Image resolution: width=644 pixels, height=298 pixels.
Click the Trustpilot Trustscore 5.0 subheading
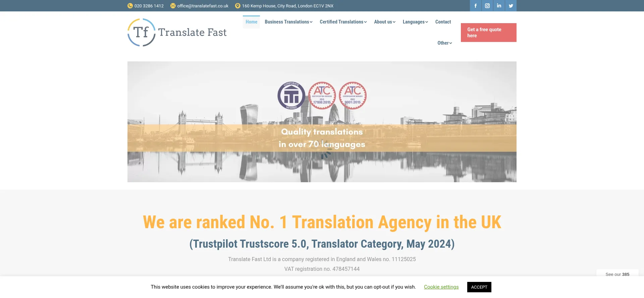tap(322, 244)
